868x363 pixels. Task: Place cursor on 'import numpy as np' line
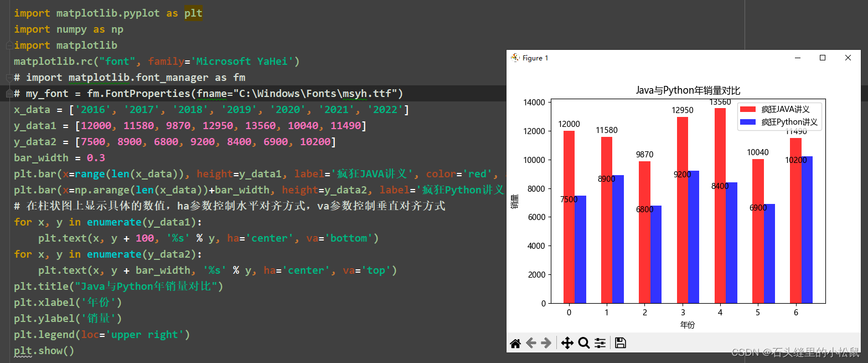[69, 29]
